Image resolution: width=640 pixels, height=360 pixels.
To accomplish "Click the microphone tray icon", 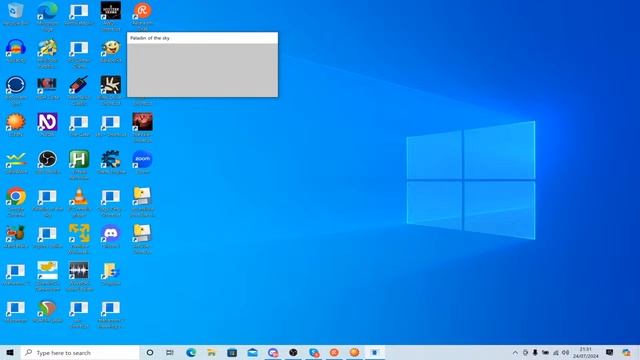I will 535,353.
